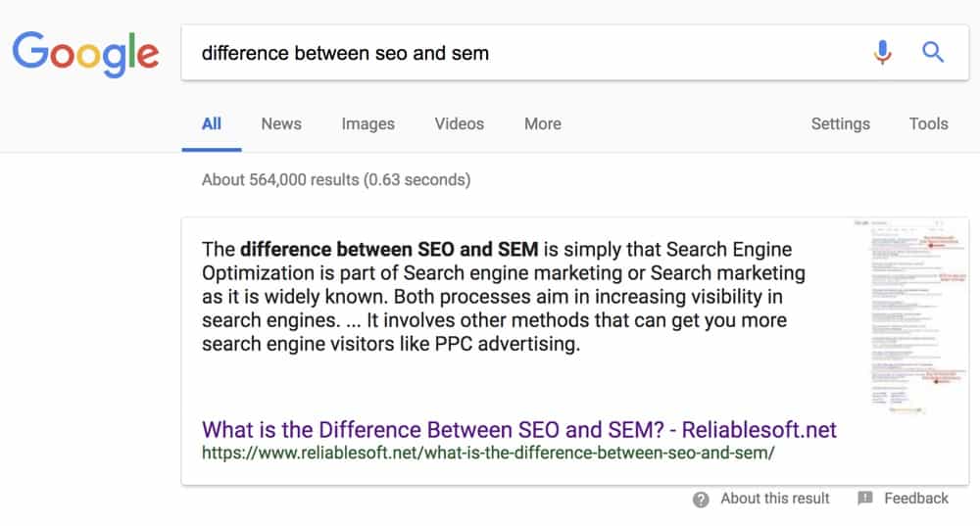Open the Settings dropdown
This screenshot has width=980, height=526.
(840, 124)
